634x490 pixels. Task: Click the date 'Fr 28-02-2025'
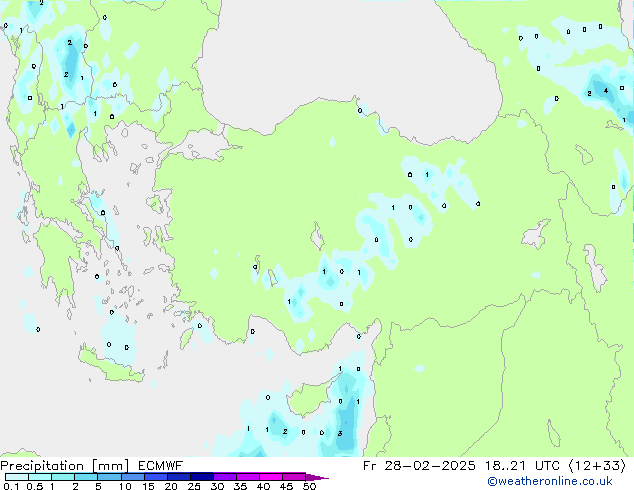pos(419,466)
